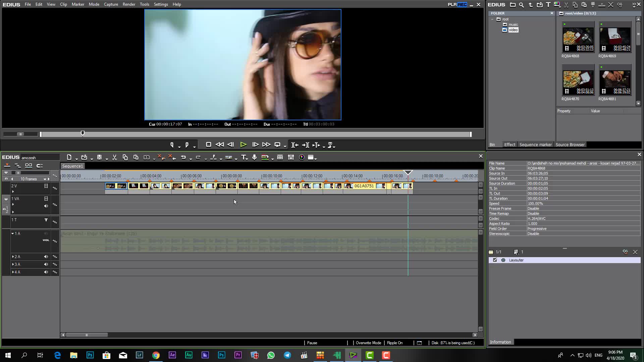Toggle the audio mixer icon
Screen dimensions: 644x362
(291, 157)
